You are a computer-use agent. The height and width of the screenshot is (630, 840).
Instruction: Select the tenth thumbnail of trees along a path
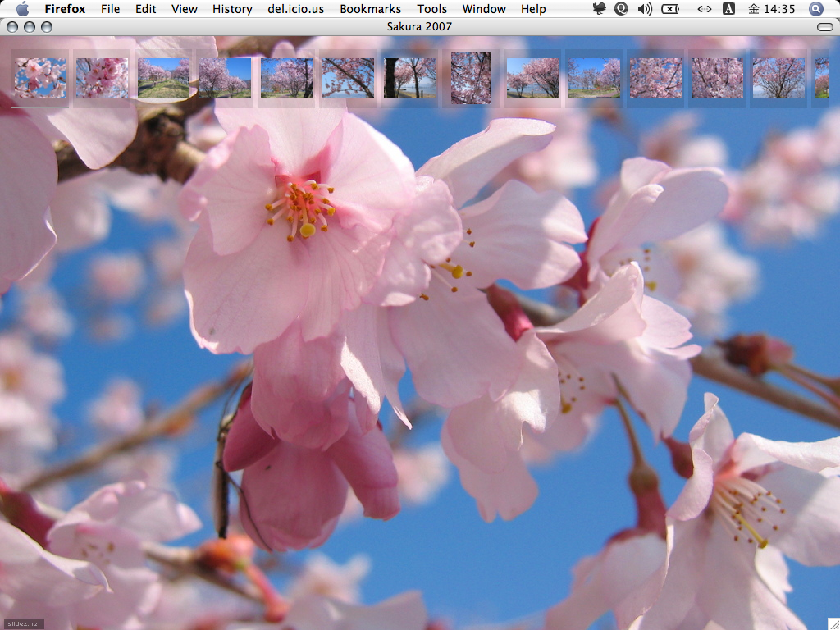[x=594, y=78]
